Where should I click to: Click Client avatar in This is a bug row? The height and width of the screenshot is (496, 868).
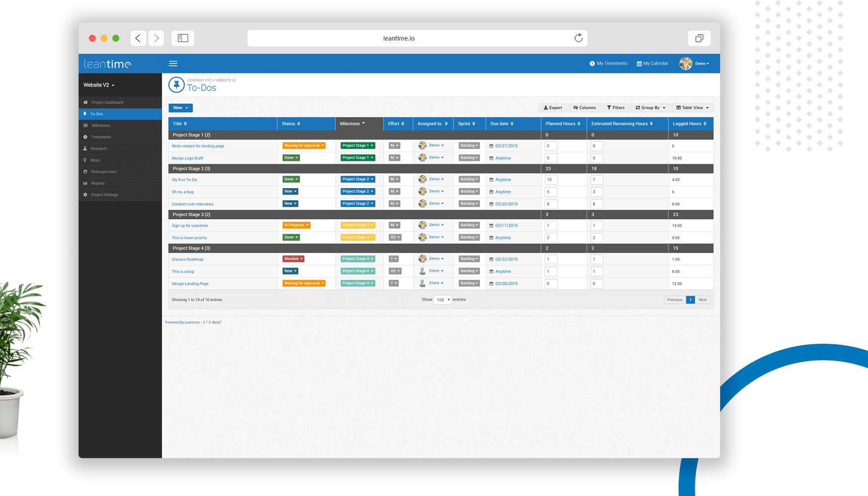(x=423, y=271)
